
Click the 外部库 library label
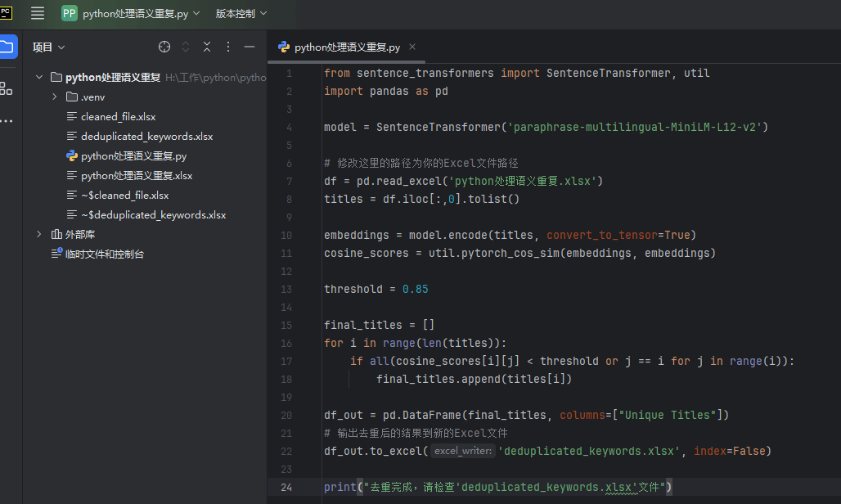pyautogui.click(x=80, y=234)
